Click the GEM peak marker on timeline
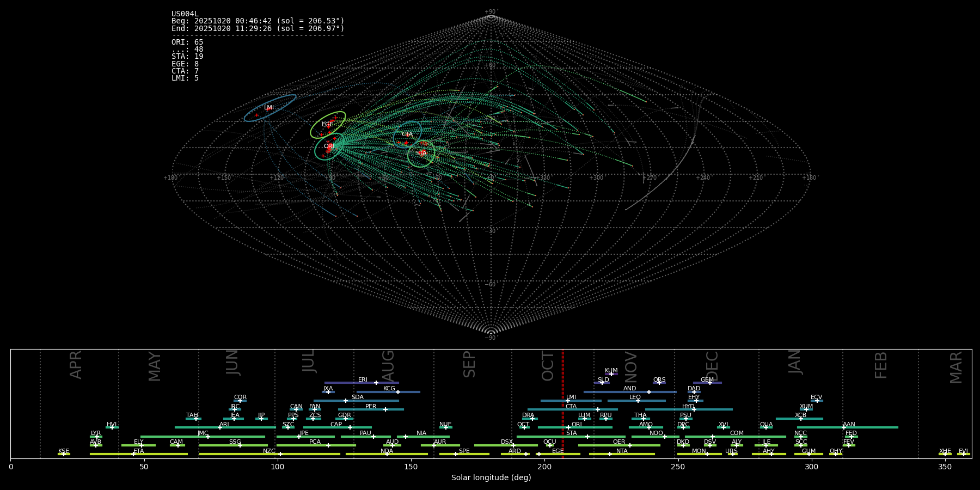 [709, 383]
